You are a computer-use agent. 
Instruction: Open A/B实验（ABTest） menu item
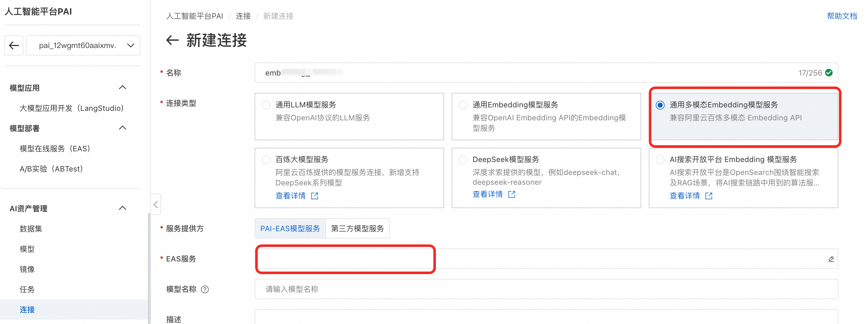[51, 169]
